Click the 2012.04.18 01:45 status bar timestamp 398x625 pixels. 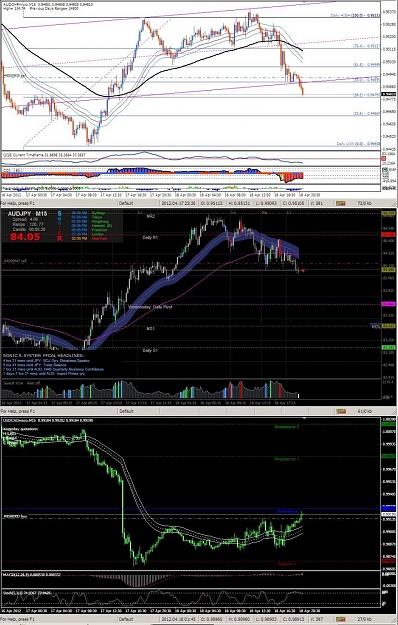point(178,619)
